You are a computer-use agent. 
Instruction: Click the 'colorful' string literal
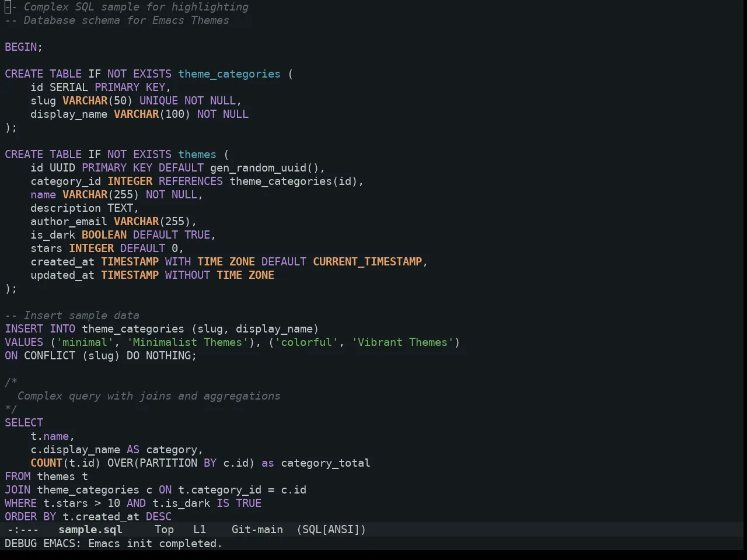(306, 342)
